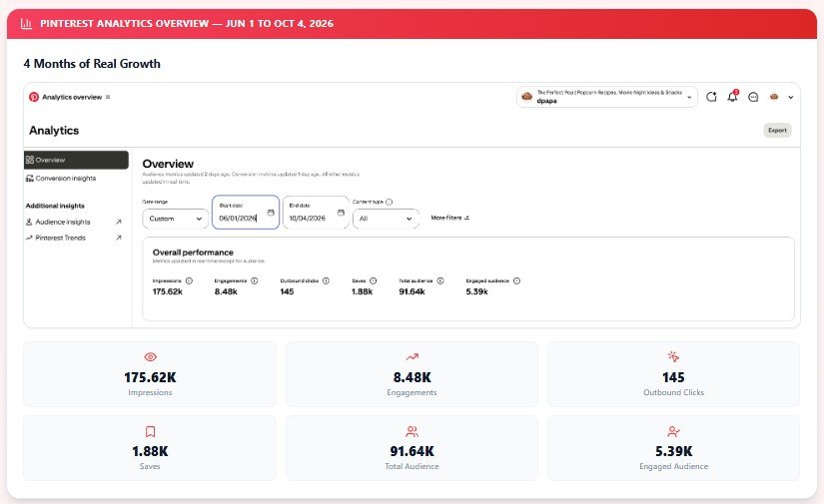
Task: Open Conversion insights in the sidebar
Action: 66,179
